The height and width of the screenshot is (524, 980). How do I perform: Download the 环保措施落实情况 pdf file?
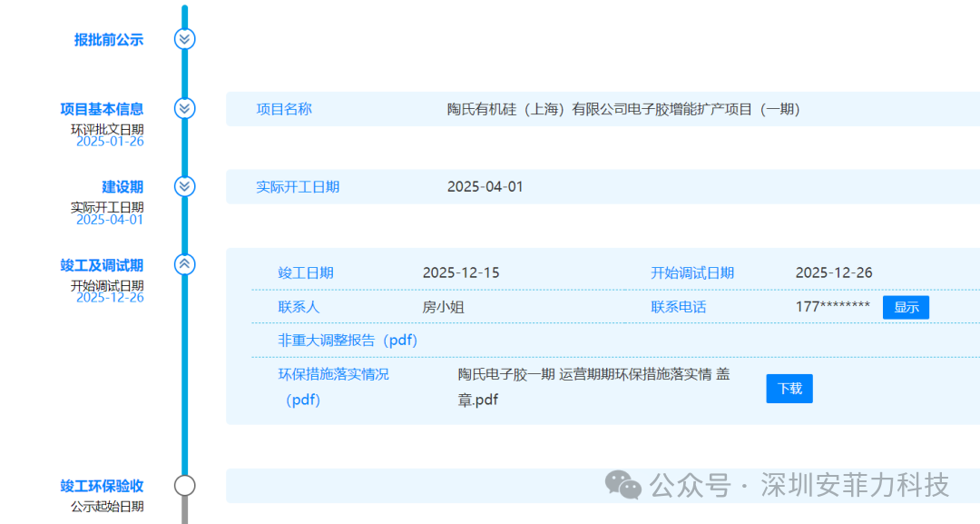[x=789, y=389]
